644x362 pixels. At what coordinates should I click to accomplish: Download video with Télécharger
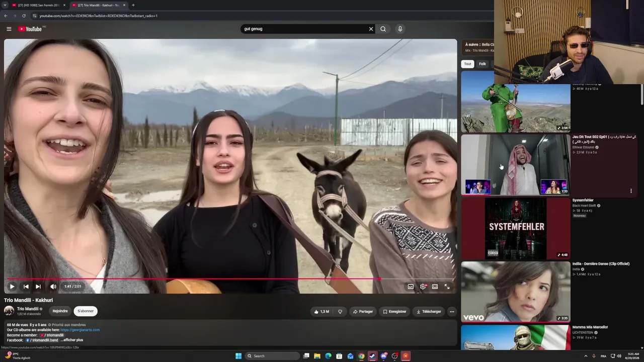pyautogui.click(x=429, y=312)
